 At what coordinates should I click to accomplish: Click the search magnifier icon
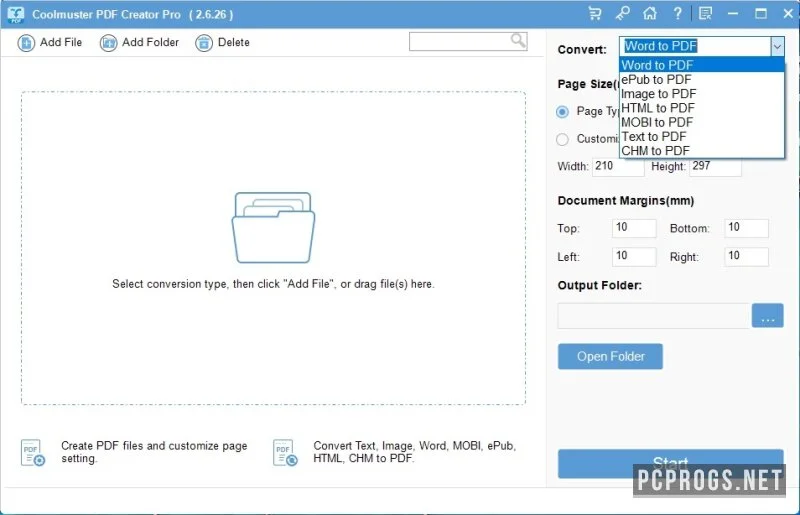[518, 40]
